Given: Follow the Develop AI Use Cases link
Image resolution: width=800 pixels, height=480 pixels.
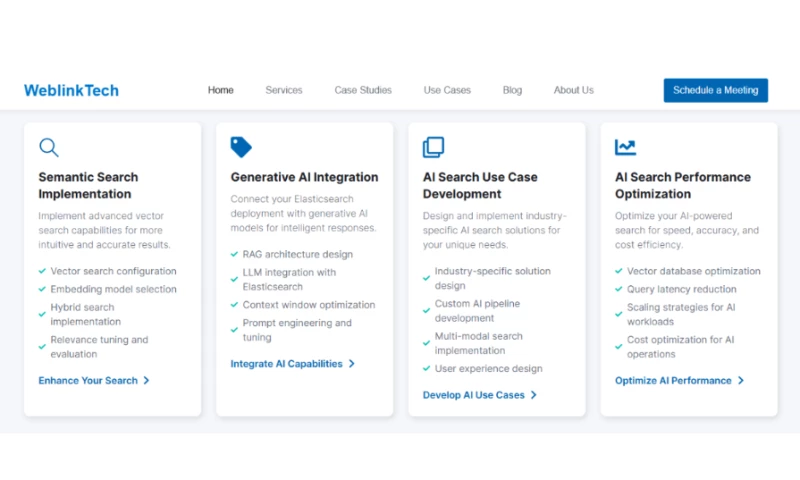Looking at the screenshot, I should coord(473,395).
